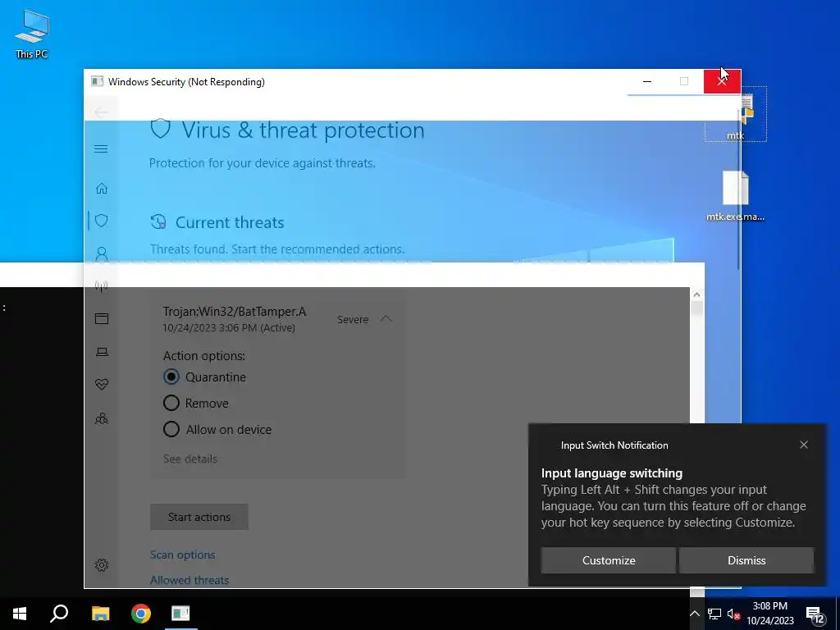Click the muted volume tray icon
This screenshot has height=630, width=840.
733,614
